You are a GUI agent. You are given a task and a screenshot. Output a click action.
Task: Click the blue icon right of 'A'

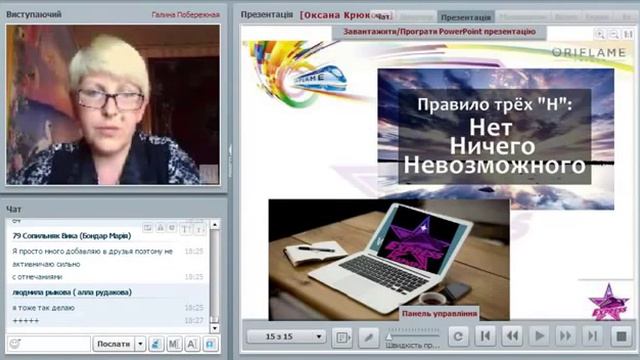point(210,344)
